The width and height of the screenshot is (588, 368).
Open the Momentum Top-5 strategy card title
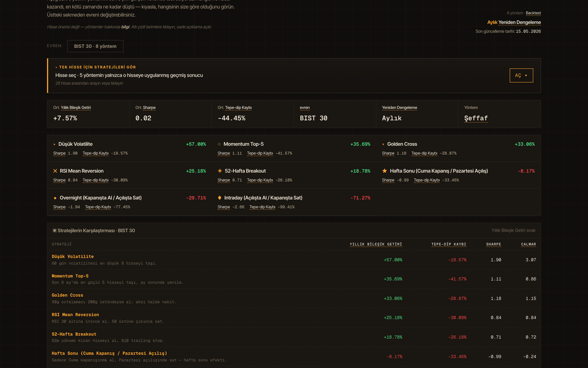pyautogui.click(x=243, y=144)
